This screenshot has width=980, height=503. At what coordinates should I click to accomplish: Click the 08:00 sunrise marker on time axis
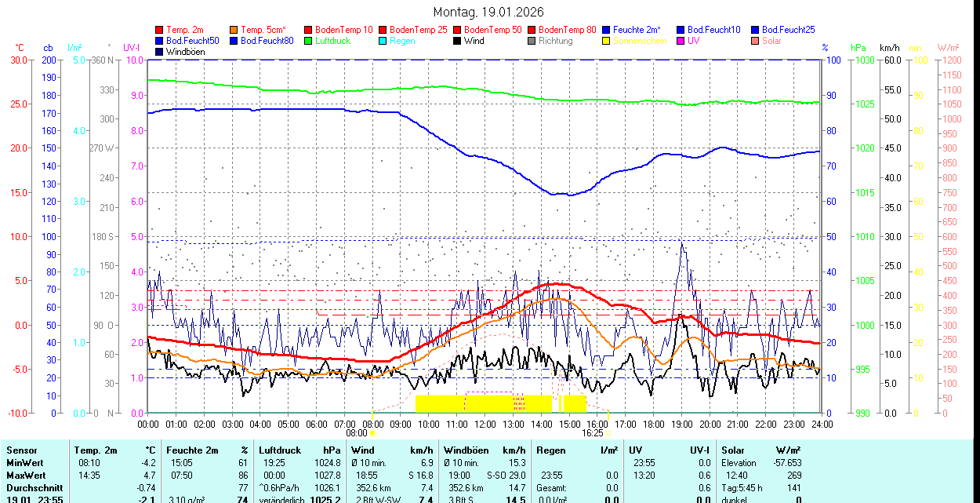[357, 432]
